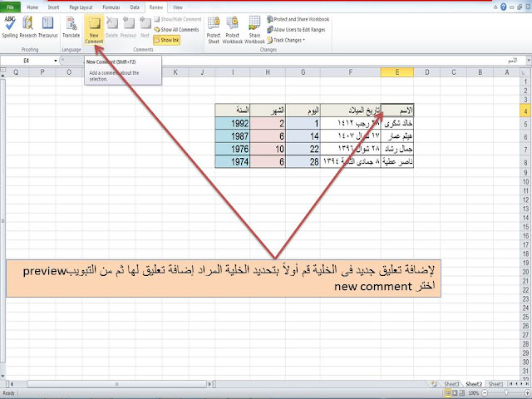Click horizontal scrollbar left arrow
Viewport: 532px width, 399px height.
click(12, 384)
